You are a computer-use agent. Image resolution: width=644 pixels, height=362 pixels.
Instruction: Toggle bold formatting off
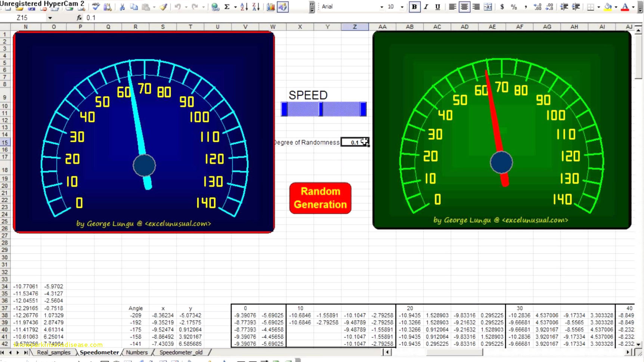tap(415, 6)
